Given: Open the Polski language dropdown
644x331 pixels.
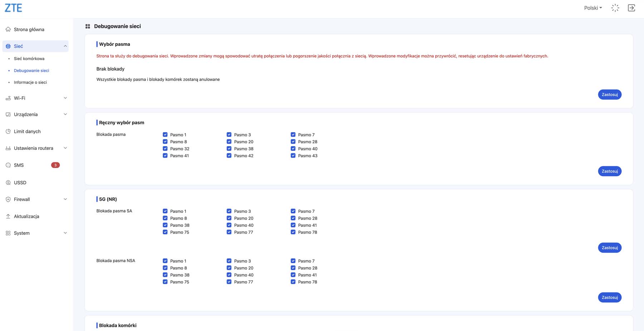Looking at the screenshot, I should pos(593,8).
